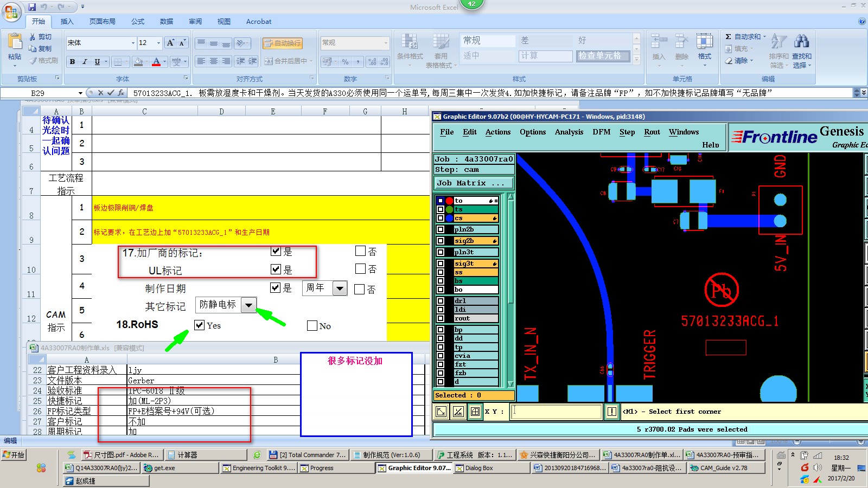
Task: Switch to Total Commander in the taskbar
Action: pos(307,455)
